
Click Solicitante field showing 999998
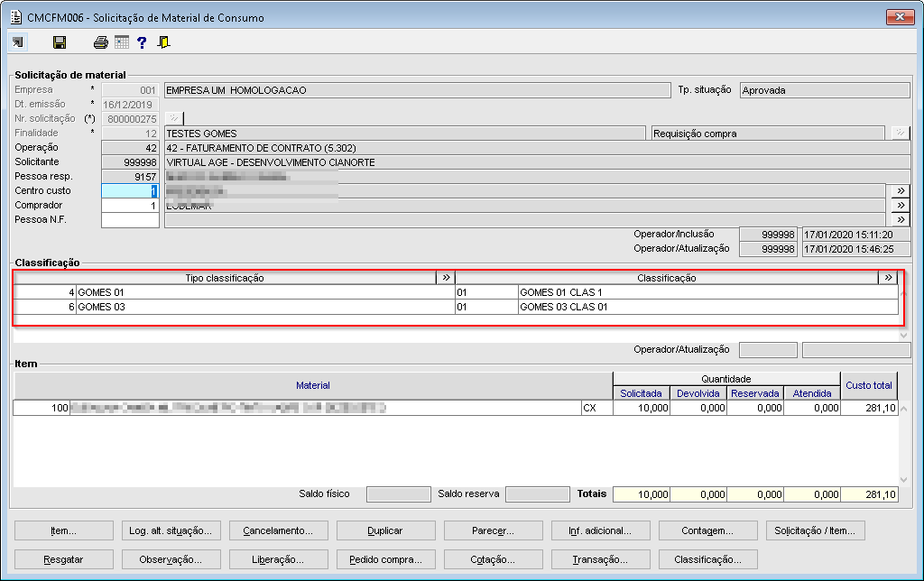coord(130,162)
